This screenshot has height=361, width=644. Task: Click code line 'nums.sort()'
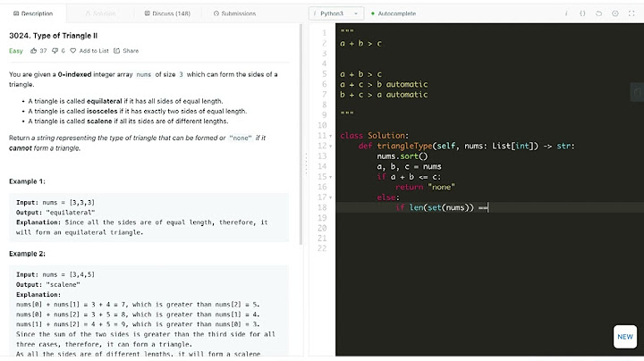[402, 156]
